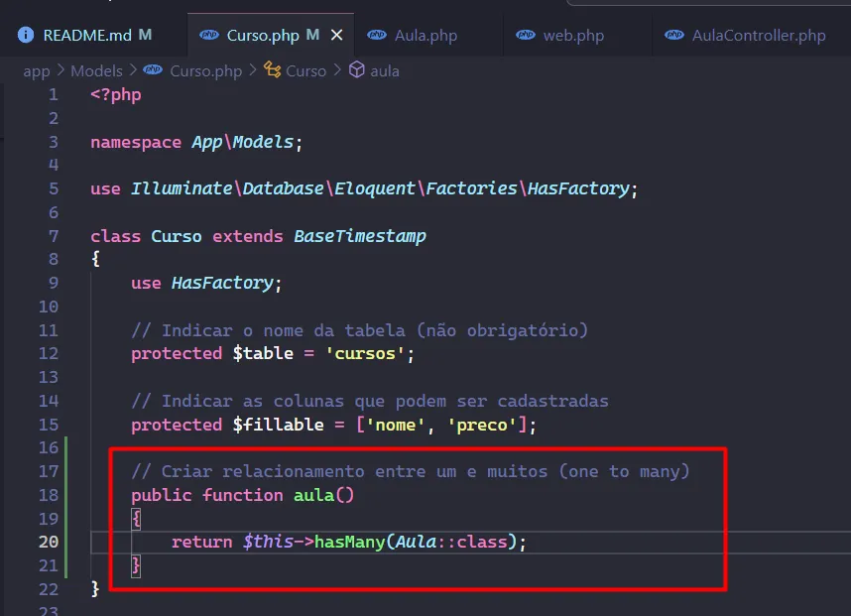The width and height of the screenshot is (851, 616).
Task: Click the modified badge on README.md tab
Action: 145,34
